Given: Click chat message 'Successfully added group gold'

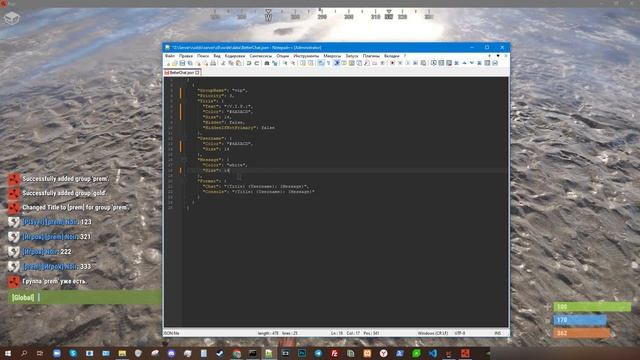Looking at the screenshot, I should pos(64,193).
